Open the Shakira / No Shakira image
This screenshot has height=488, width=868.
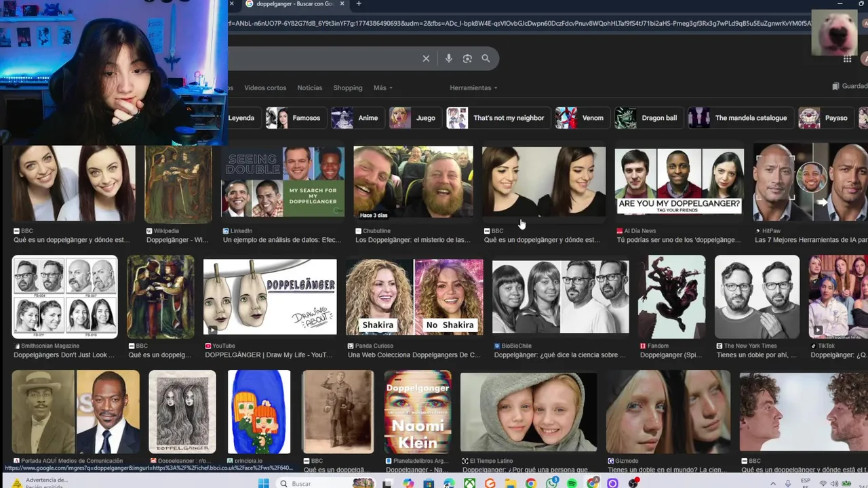pos(414,297)
